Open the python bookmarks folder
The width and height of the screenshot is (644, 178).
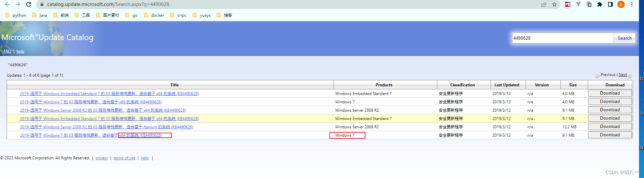16,15
